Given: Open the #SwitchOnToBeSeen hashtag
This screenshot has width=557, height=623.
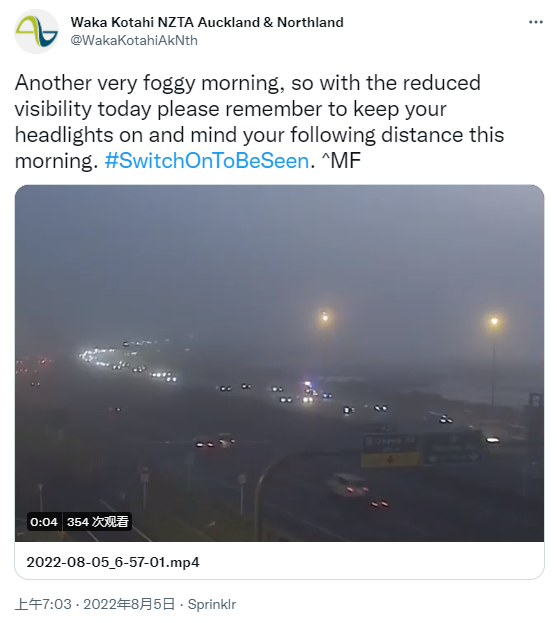Looking at the screenshot, I should pyautogui.click(x=207, y=161).
